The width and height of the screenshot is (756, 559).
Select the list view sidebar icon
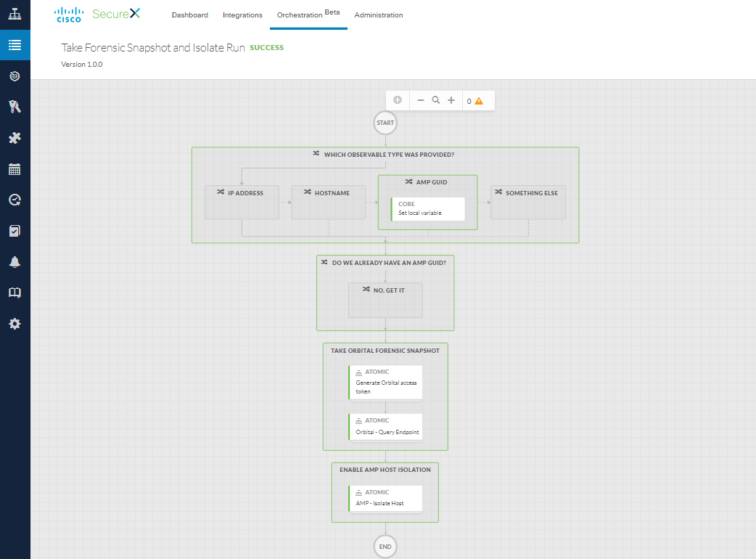click(15, 45)
